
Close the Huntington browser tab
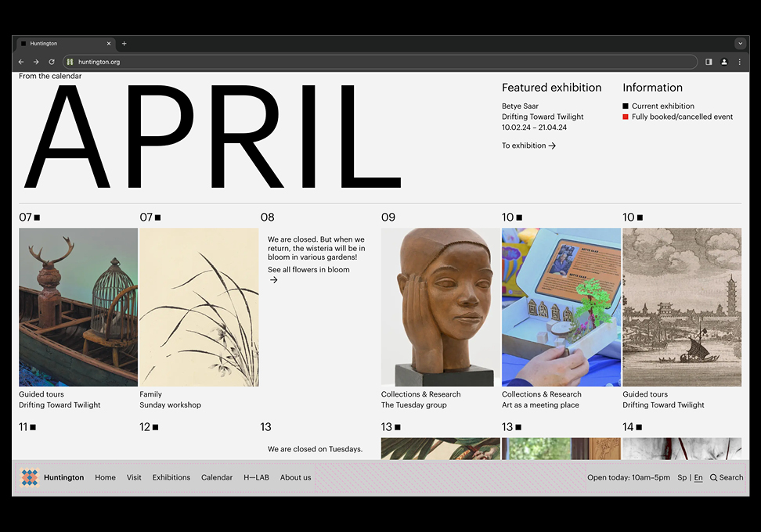coord(109,44)
